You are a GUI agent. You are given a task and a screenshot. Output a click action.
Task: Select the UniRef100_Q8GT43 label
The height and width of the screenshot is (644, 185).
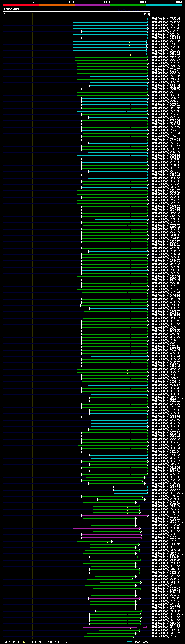[x=166, y=38]
